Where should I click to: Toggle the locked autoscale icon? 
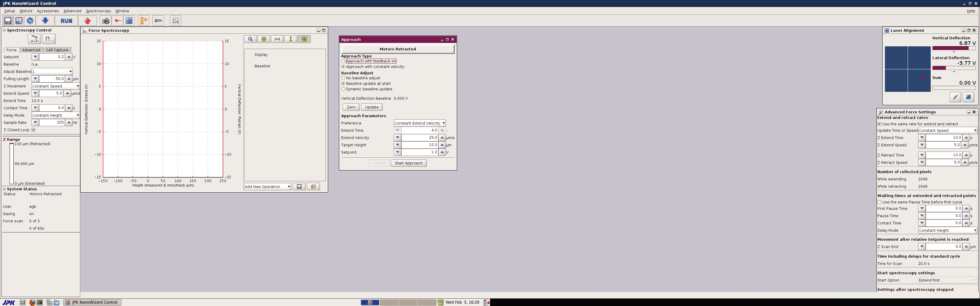click(x=304, y=39)
